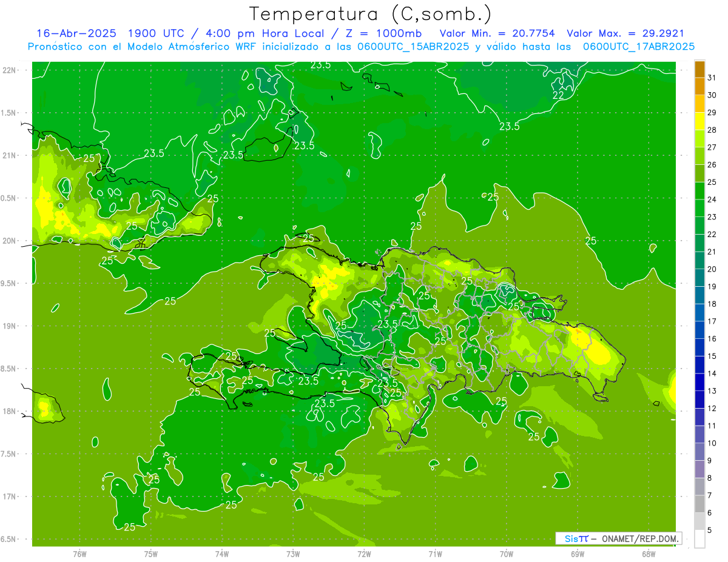The height and width of the screenshot is (562, 728).
Task: Click the dark orange legend swatch above 31
Action: pyautogui.click(x=699, y=69)
